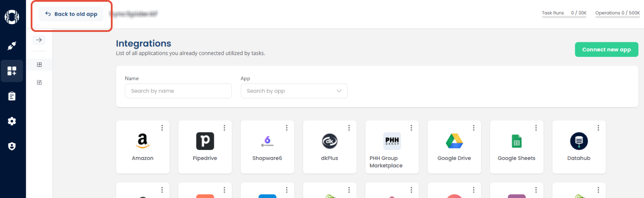Open the Datahub integration card
Image resolution: width=644 pixels, height=198 pixels.
tap(579, 147)
